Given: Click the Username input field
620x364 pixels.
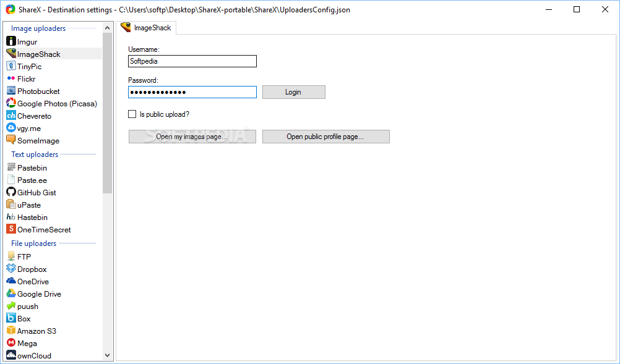Looking at the screenshot, I should click(192, 61).
